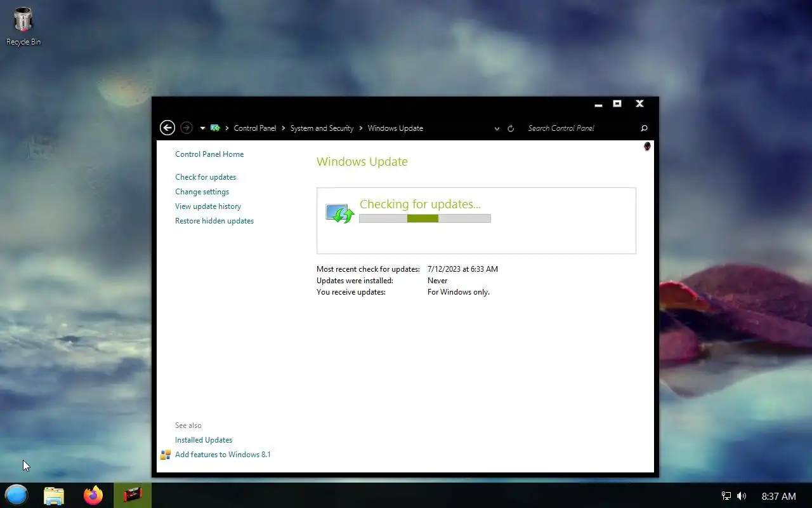Click the Windows Update status icon
The image size is (812, 508).
point(339,213)
